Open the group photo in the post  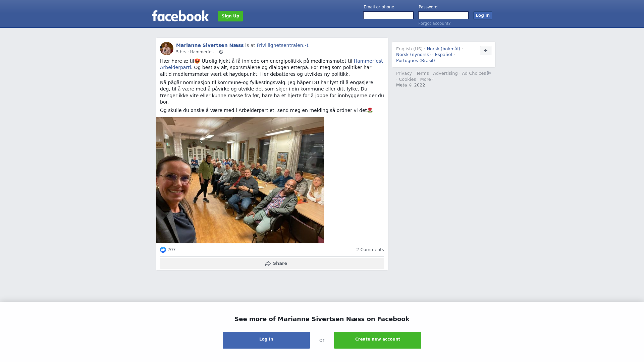click(x=240, y=180)
